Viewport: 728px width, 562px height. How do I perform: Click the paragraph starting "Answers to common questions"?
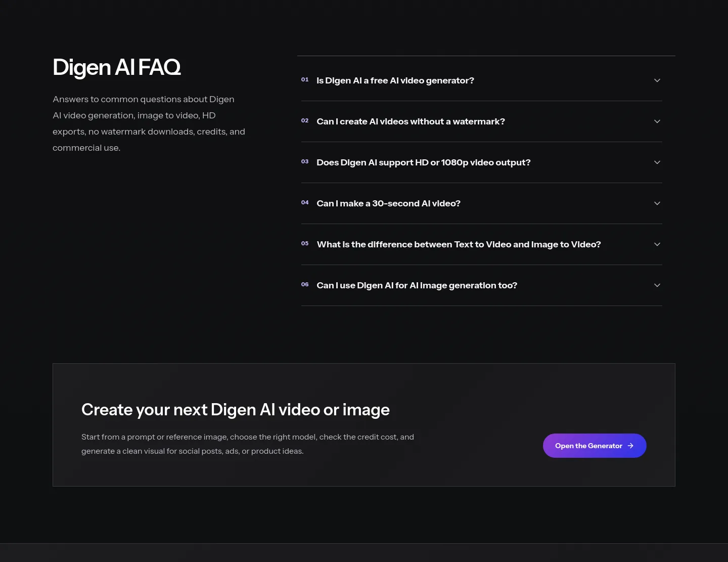tap(149, 123)
